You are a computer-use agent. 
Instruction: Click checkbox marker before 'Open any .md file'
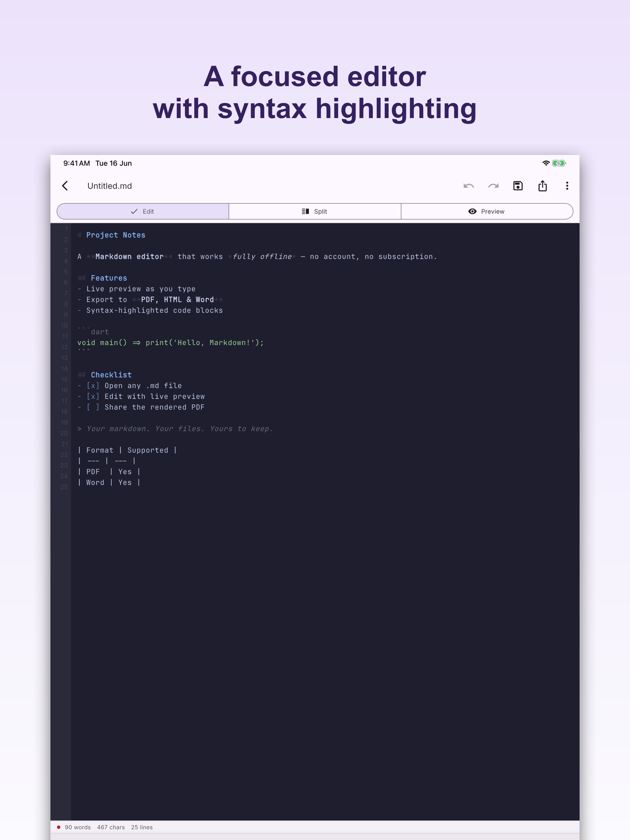[x=93, y=386]
